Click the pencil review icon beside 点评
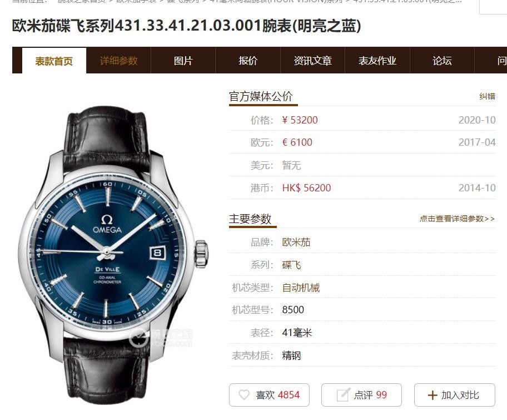 (x=343, y=394)
